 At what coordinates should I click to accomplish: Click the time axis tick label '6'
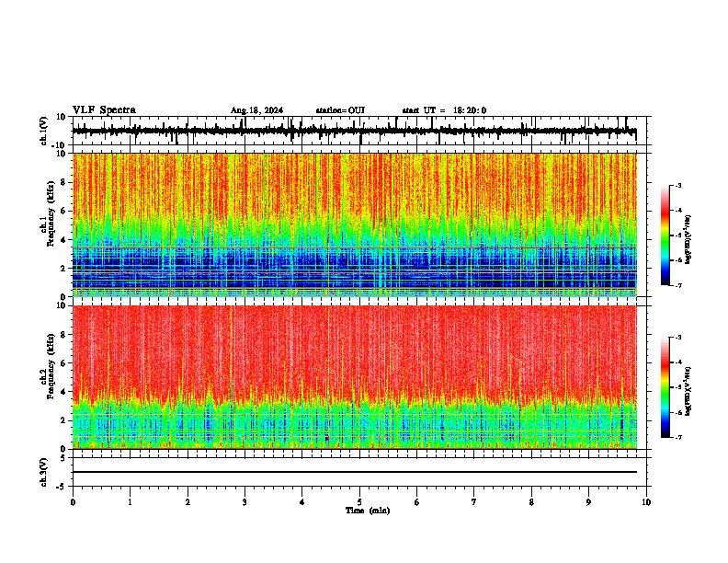tap(417, 502)
